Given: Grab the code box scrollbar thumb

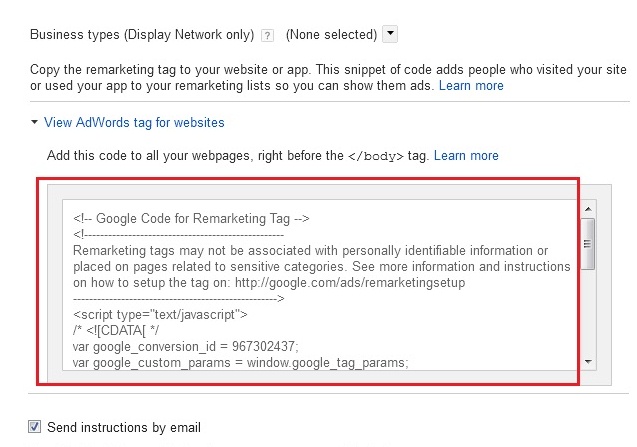Looking at the screenshot, I should (x=587, y=244).
